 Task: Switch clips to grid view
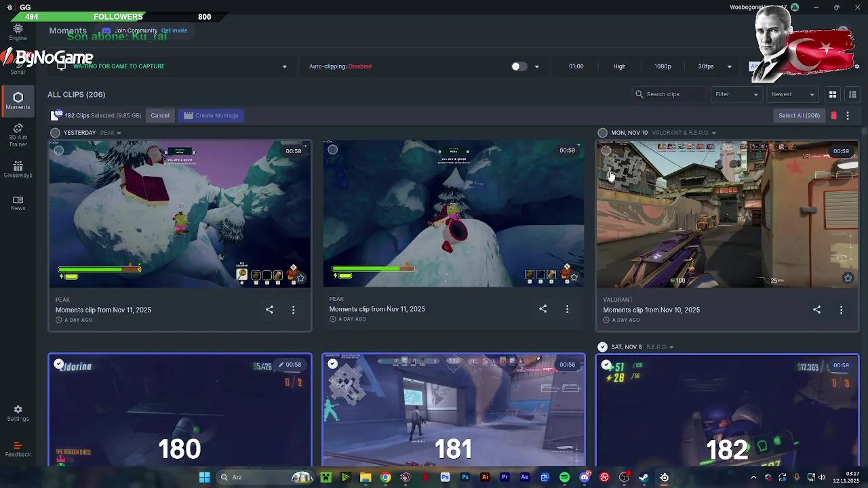833,94
